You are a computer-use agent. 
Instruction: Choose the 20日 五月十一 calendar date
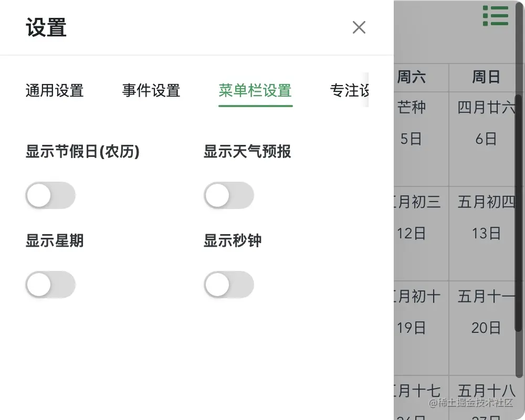pyautogui.click(x=486, y=328)
